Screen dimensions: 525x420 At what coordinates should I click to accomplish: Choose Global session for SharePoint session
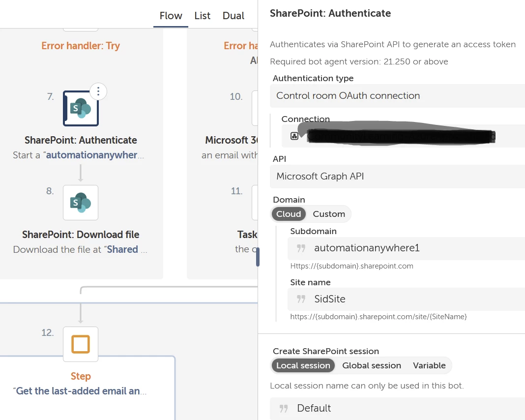coord(371,365)
